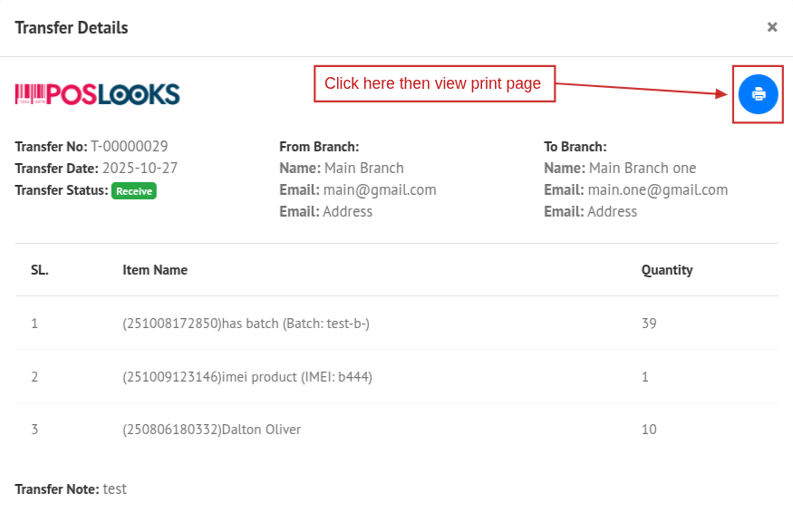This screenshot has height=532, width=793.
Task: Click the Item Name column header
Action: [x=155, y=270]
